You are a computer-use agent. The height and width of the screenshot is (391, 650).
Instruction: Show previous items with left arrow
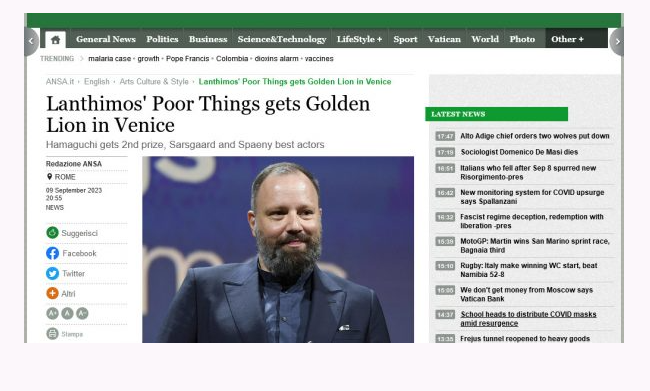pos(31,41)
